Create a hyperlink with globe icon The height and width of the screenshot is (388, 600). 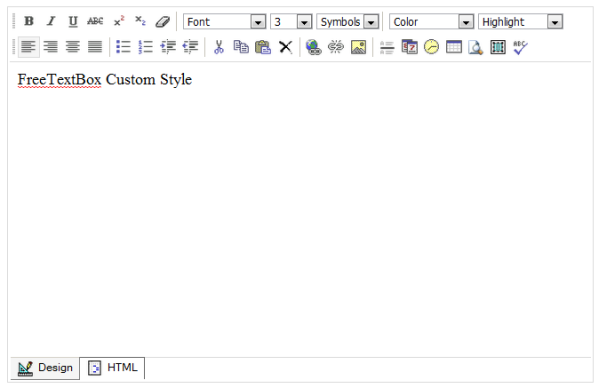click(313, 47)
